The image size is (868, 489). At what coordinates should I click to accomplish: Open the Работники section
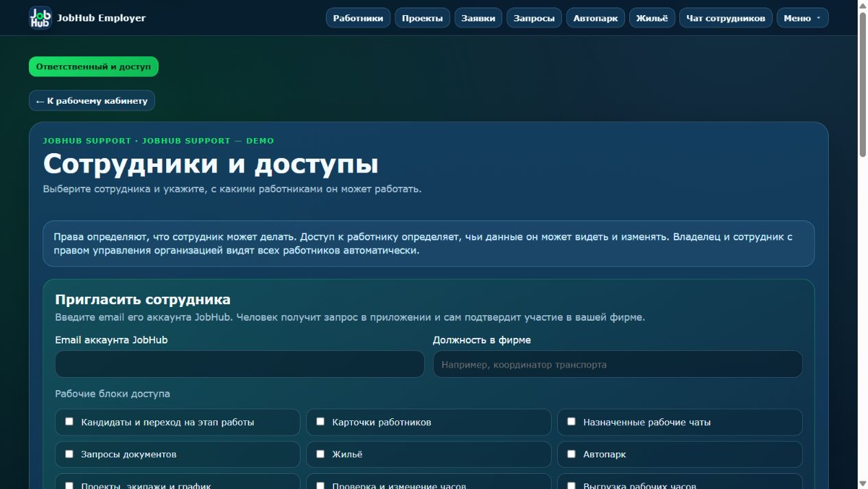click(x=358, y=18)
